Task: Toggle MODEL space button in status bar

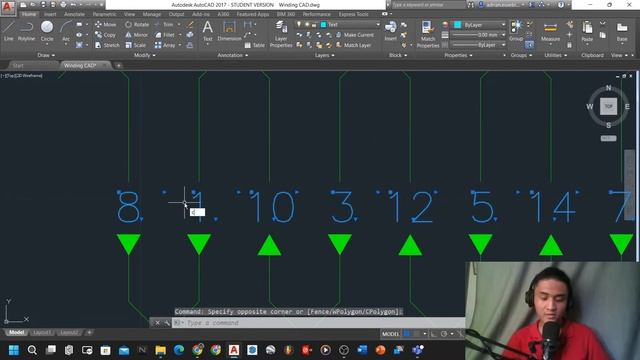Action: [390, 334]
